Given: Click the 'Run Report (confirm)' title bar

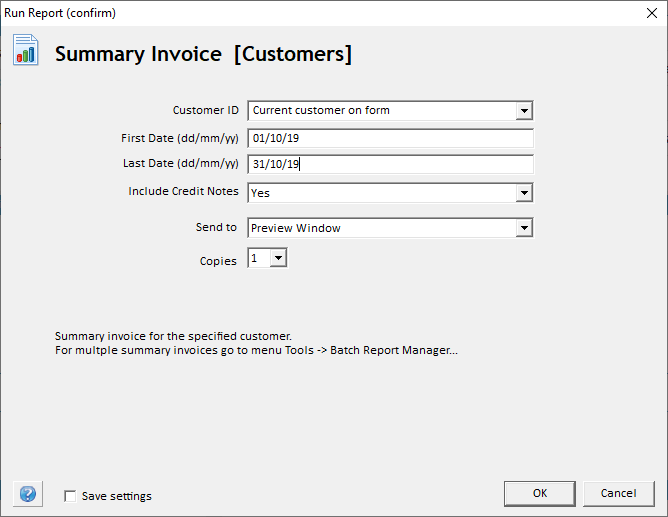Looking at the screenshot, I should pos(300,13).
